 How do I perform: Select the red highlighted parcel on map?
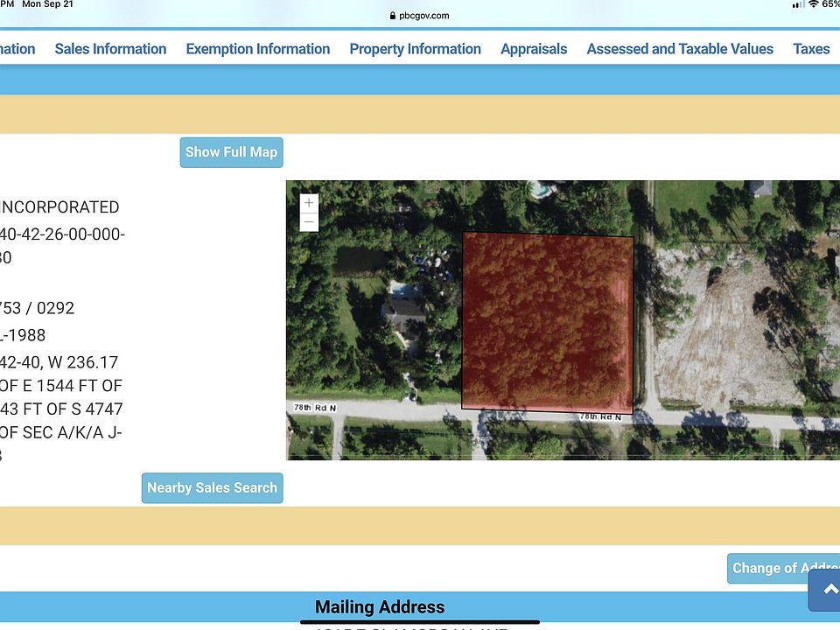(547, 321)
